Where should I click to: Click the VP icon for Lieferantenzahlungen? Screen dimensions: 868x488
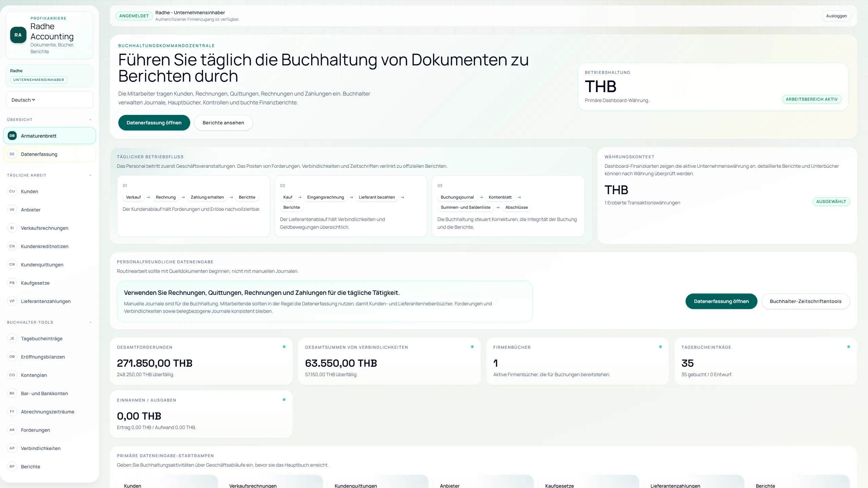click(x=12, y=301)
